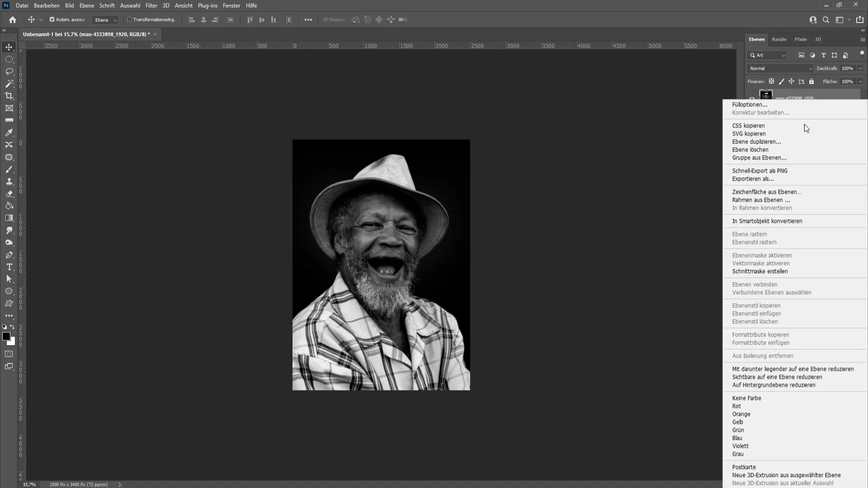Select the Gradient tool
Image resolution: width=868 pixels, height=488 pixels.
tap(9, 218)
